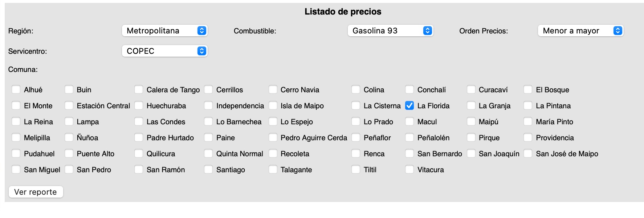Select the Ñuñoa checkbox
The width and height of the screenshot is (644, 218).
click(x=69, y=138)
